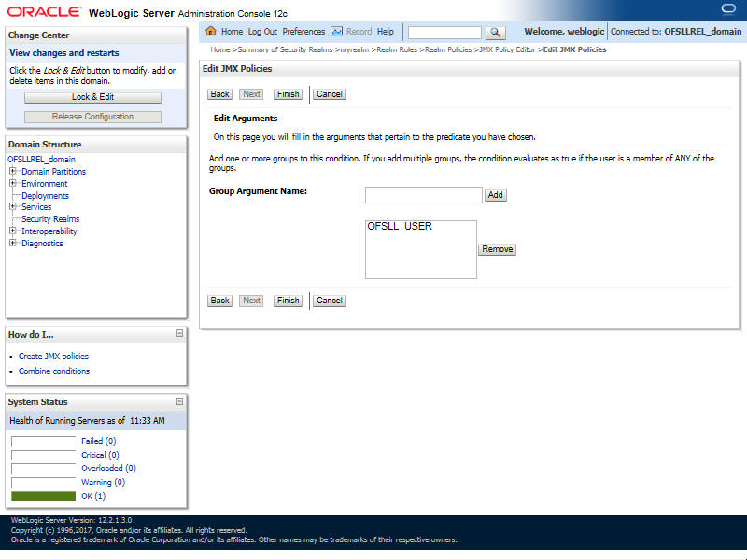The width and height of the screenshot is (747, 560).
Task: Click Warning (0) status link
Action: (103, 483)
